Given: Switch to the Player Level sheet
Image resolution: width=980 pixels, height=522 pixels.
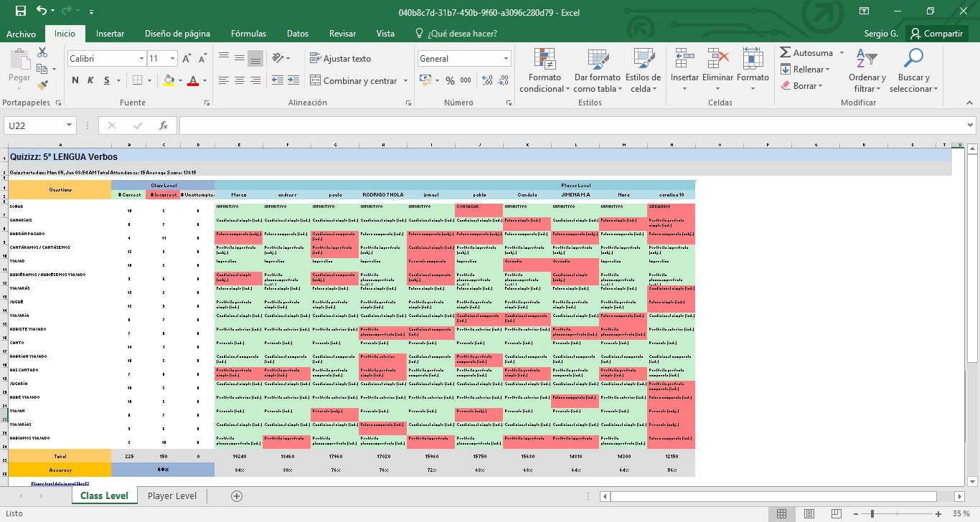Looking at the screenshot, I should click(x=172, y=496).
